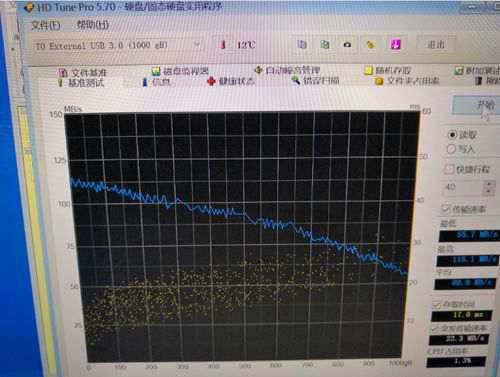Click the trash can erase tab icon

[479, 81]
